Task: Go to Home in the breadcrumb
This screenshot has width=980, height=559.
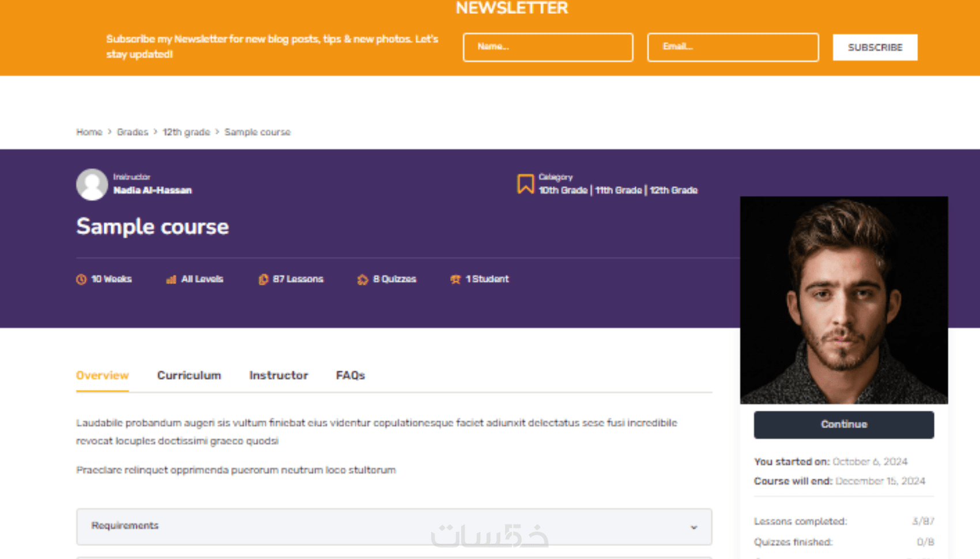Action: coord(89,132)
